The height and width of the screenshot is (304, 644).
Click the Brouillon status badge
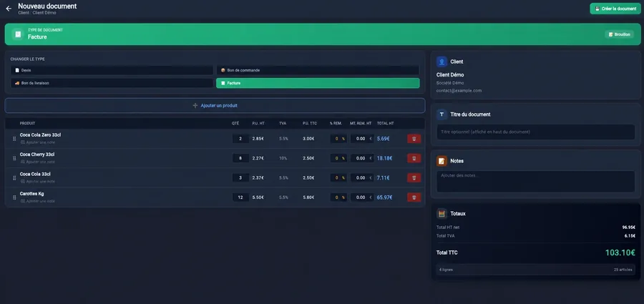(620, 34)
